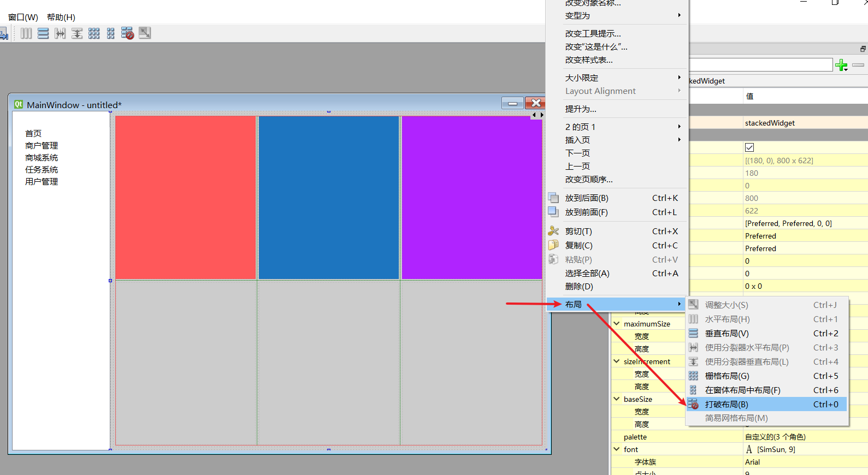
Task: Choose 使用分裂器垂直布局(L) in submenu
Action: click(x=767, y=362)
